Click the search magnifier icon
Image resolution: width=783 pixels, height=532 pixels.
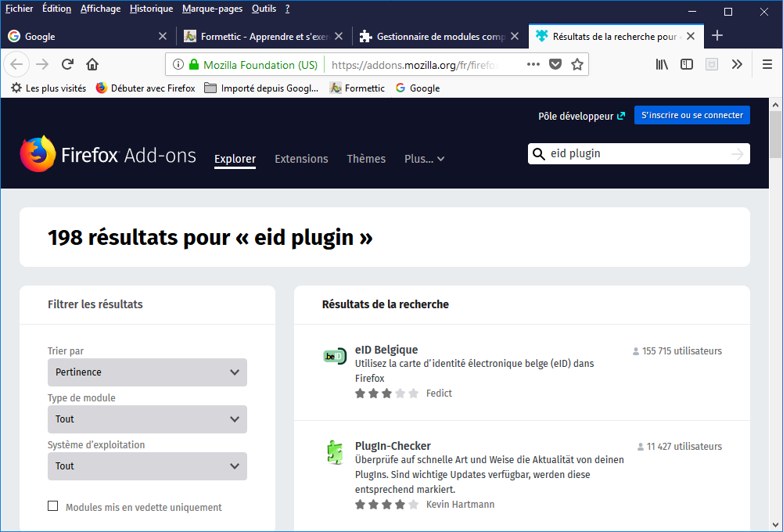pyautogui.click(x=539, y=154)
